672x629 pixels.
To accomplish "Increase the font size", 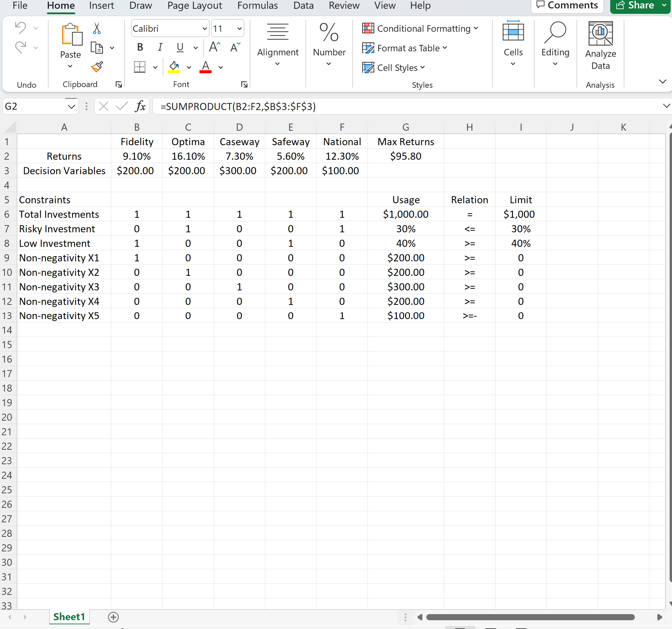I will 214,46.
